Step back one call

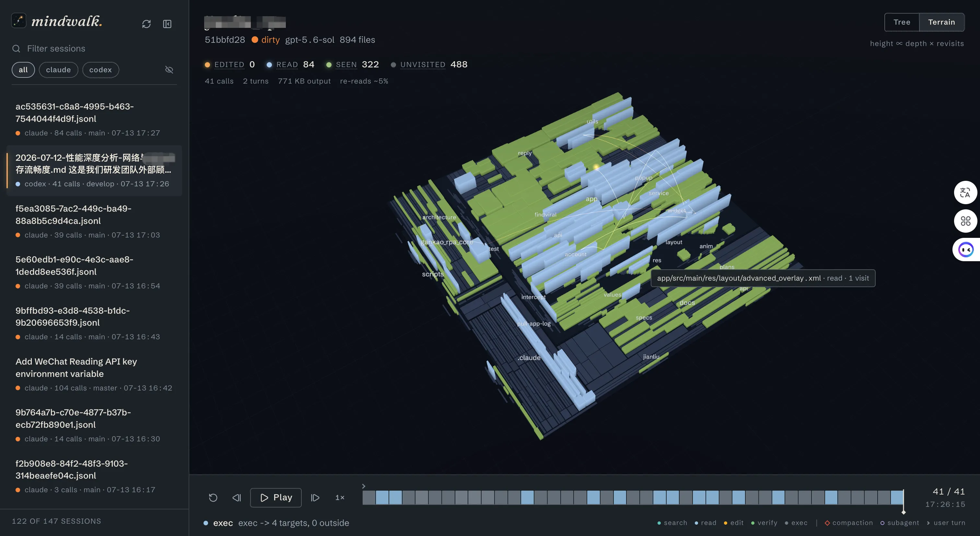237,497
